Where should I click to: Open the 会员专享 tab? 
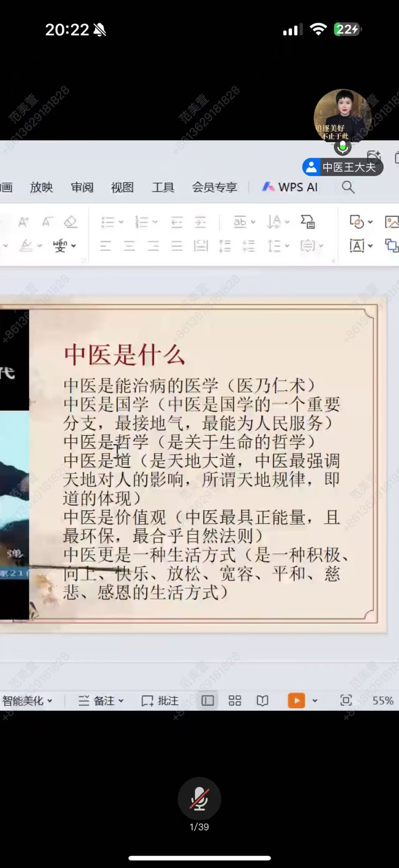214,187
